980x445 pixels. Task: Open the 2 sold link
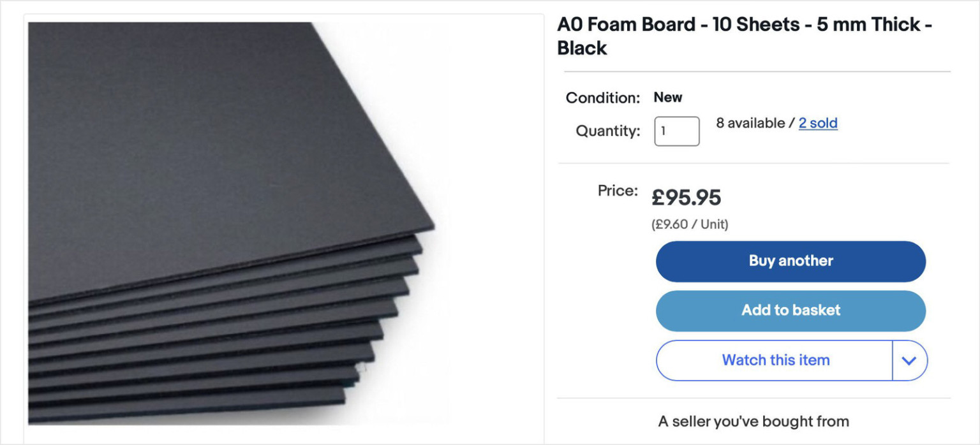(x=818, y=123)
